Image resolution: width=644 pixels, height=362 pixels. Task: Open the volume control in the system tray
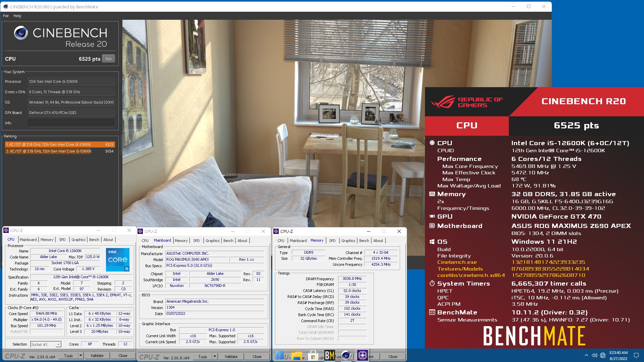(x=594, y=355)
